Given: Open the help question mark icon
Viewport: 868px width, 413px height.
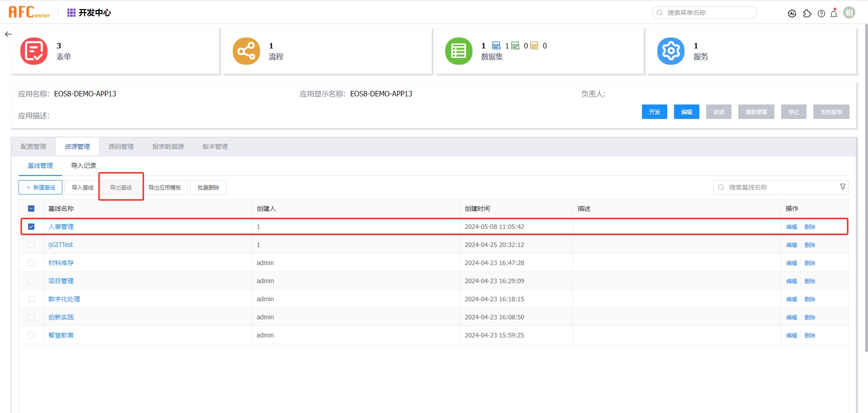Looking at the screenshot, I should click(821, 14).
